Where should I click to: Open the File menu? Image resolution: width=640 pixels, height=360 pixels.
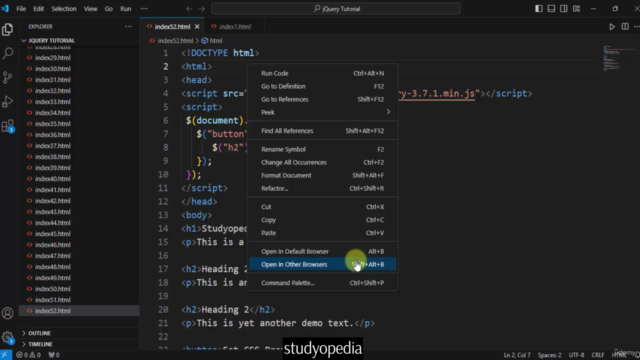pyautogui.click(x=21, y=9)
